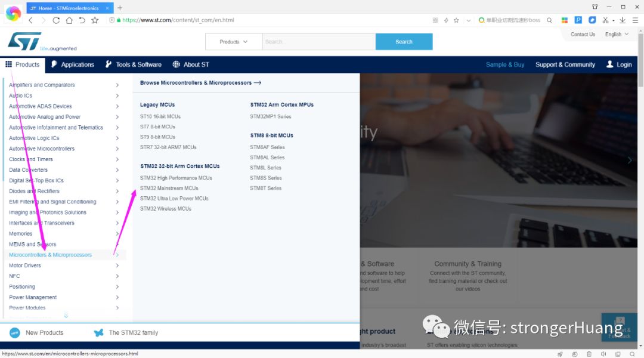644x358 pixels.
Task: Click the status bar zoom magnifier icon
Action: point(632,354)
